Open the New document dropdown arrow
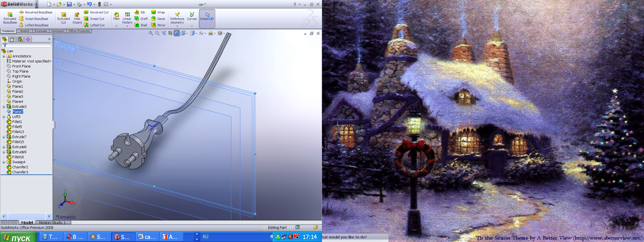 54,4
